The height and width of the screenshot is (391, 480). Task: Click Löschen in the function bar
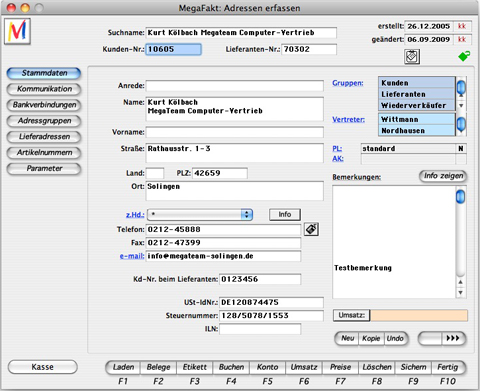377,367
